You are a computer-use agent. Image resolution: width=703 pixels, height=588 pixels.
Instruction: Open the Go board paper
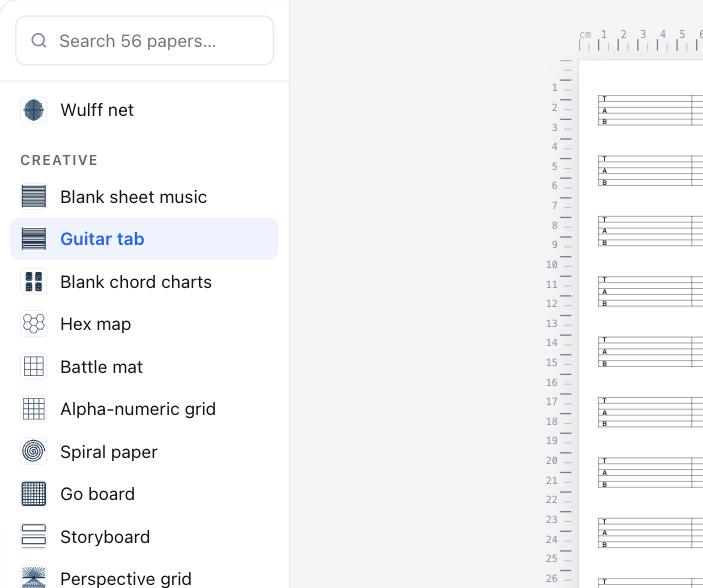[144, 494]
